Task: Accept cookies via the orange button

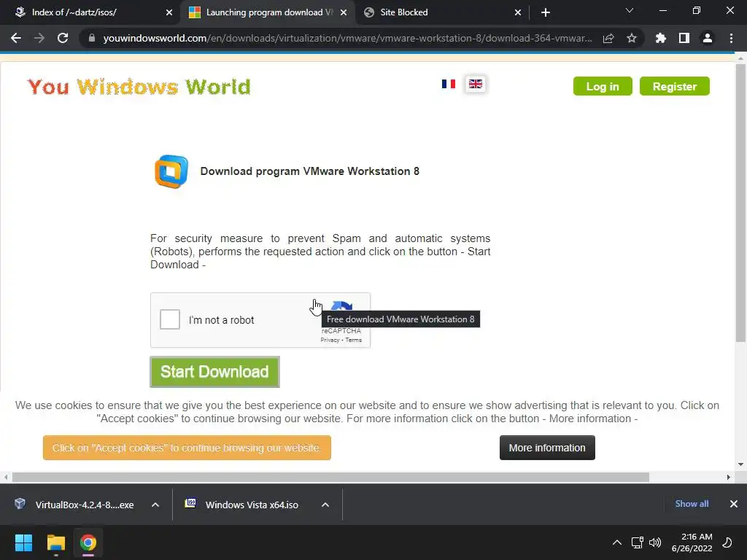Action: [187, 448]
